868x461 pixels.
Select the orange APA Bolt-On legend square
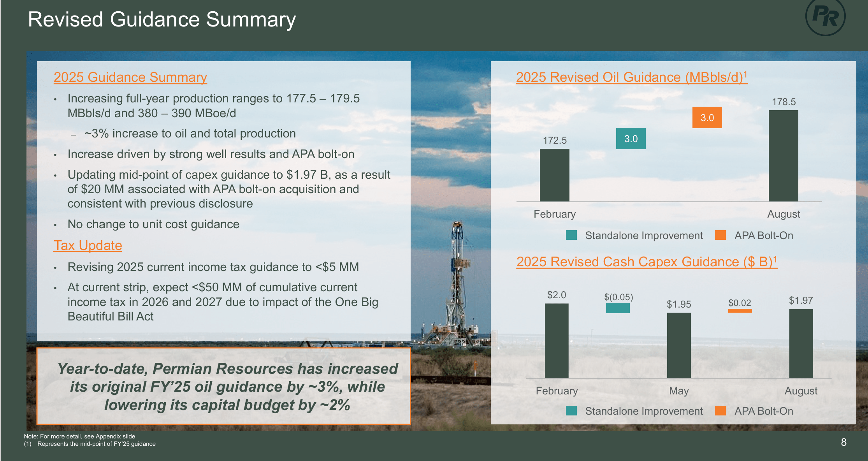pyautogui.click(x=721, y=235)
